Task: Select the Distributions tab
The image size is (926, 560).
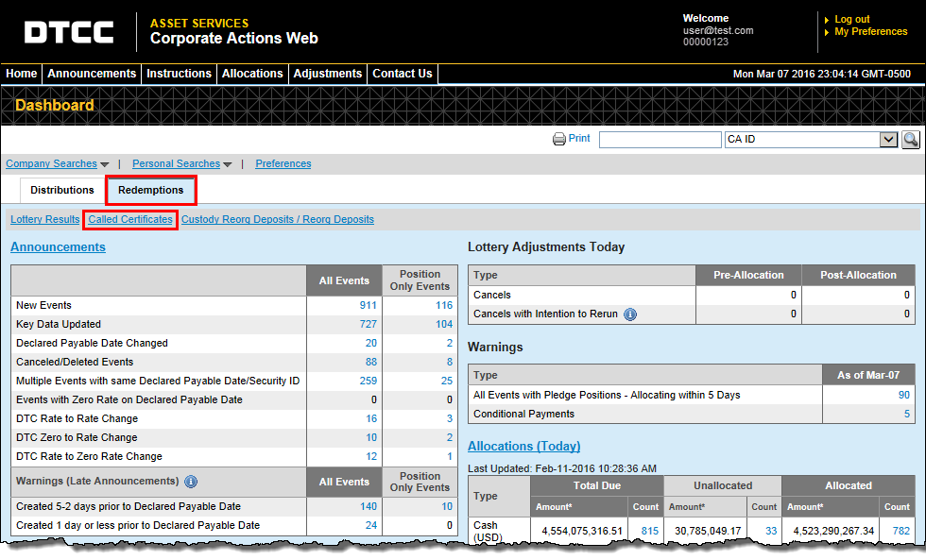Action: (62, 190)
